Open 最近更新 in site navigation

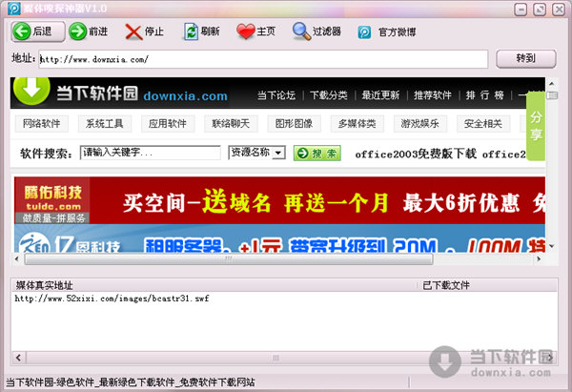pyautogui.click(x=380, y=95)
